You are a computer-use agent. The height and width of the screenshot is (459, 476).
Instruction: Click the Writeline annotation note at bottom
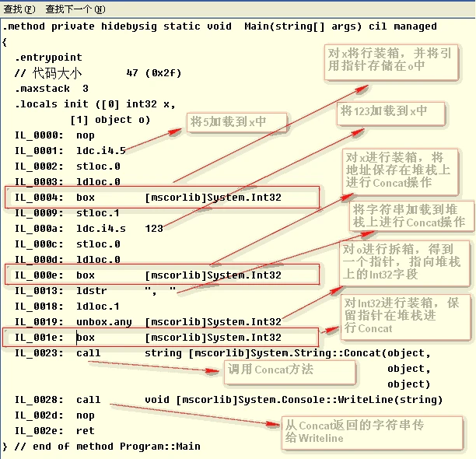point(372,433)
